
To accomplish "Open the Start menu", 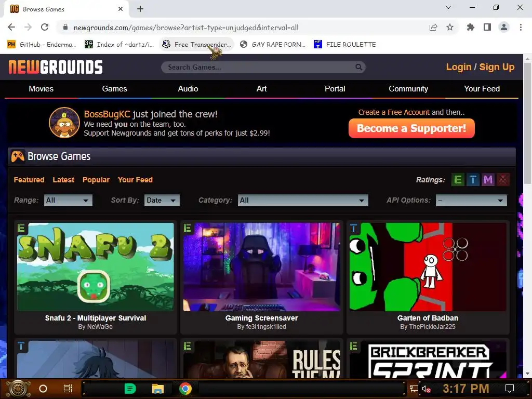I will (19, 389).
